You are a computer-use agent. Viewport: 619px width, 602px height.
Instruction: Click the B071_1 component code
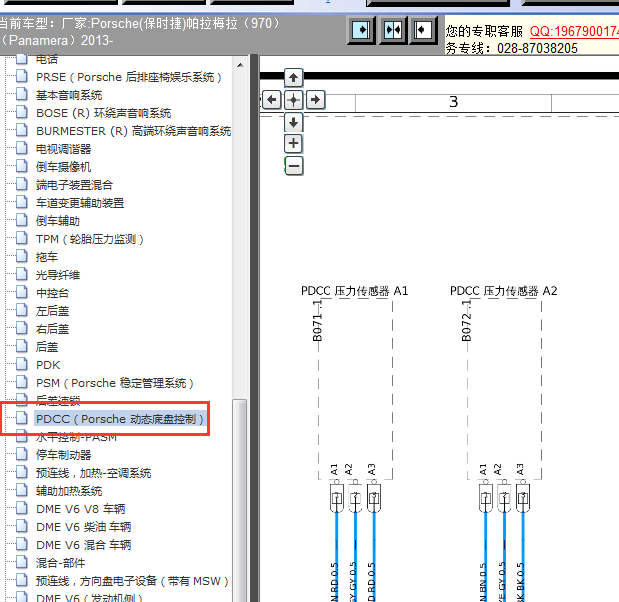(x=317, y=321)
